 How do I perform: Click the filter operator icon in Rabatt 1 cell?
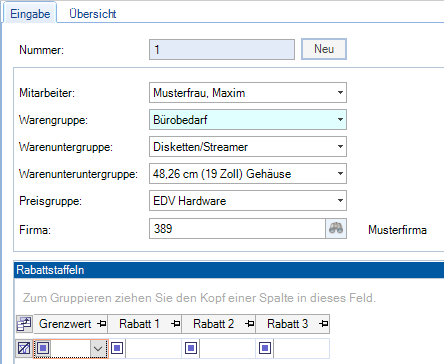click(x=117, y=349)
